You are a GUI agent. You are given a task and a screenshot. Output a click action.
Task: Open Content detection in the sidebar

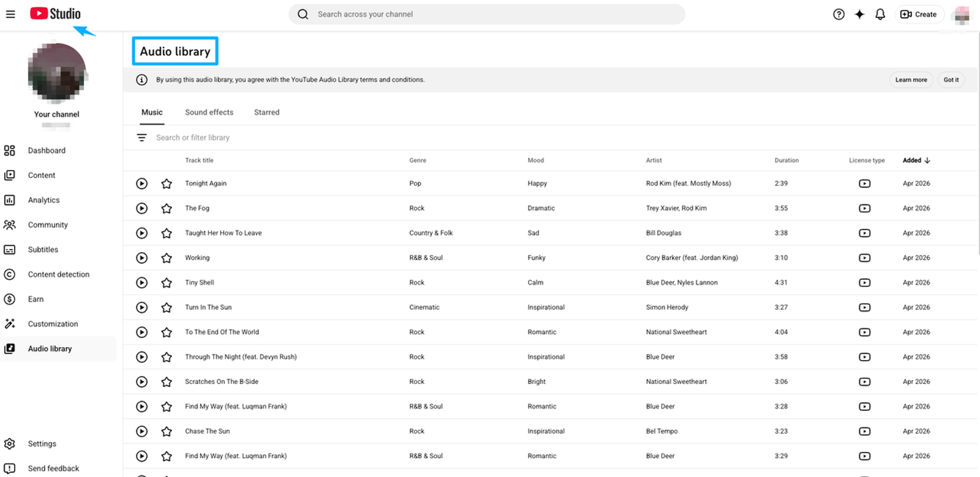coord(58,274)
